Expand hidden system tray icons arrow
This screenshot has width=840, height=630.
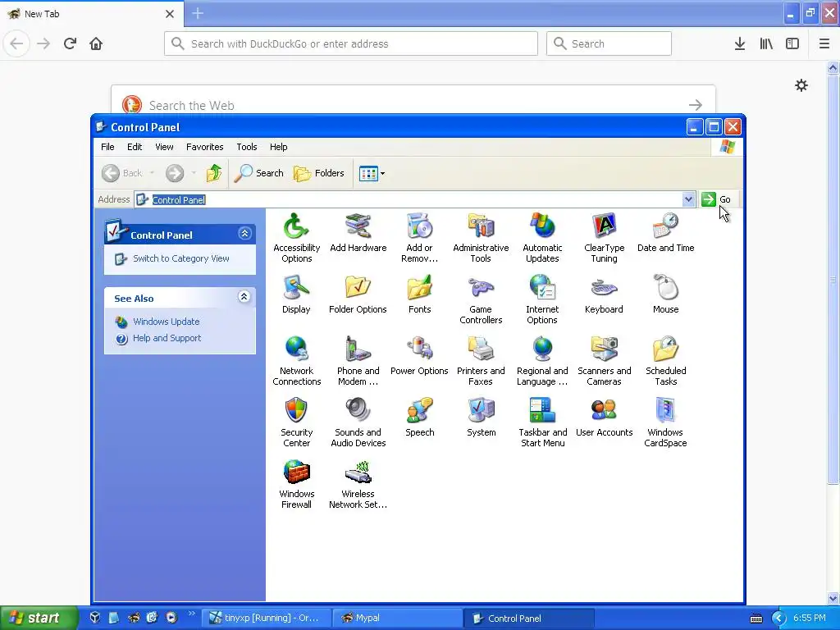778,619
